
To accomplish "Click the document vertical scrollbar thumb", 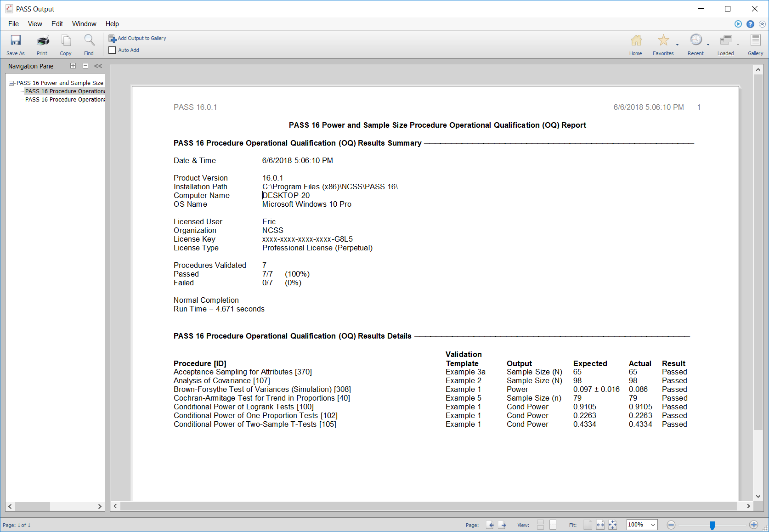I will [758, 253].
